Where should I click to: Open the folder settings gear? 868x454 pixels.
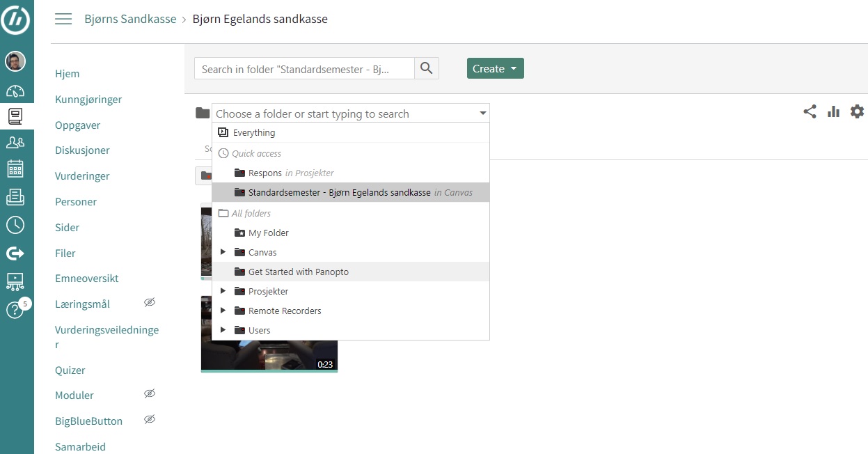coord(858,111)
